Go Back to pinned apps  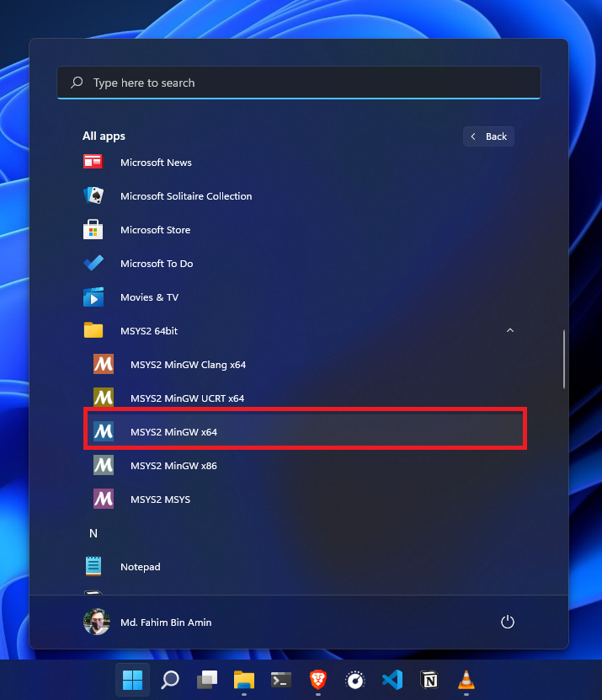(x=488, y=136)
